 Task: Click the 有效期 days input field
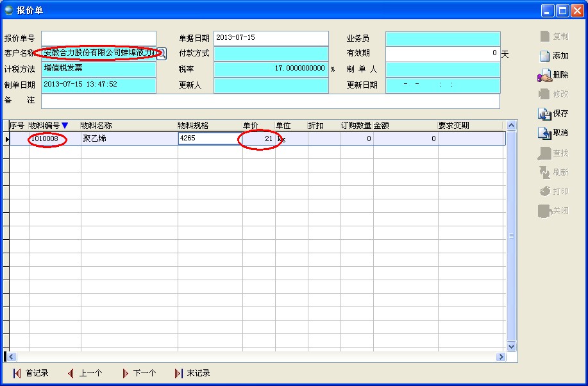point(442,54)
